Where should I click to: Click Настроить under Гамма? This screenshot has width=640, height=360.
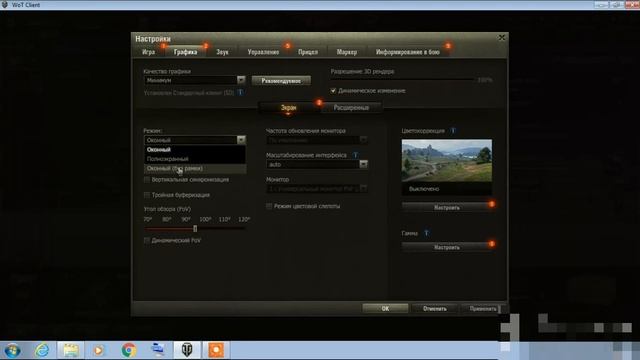[447, 247]
